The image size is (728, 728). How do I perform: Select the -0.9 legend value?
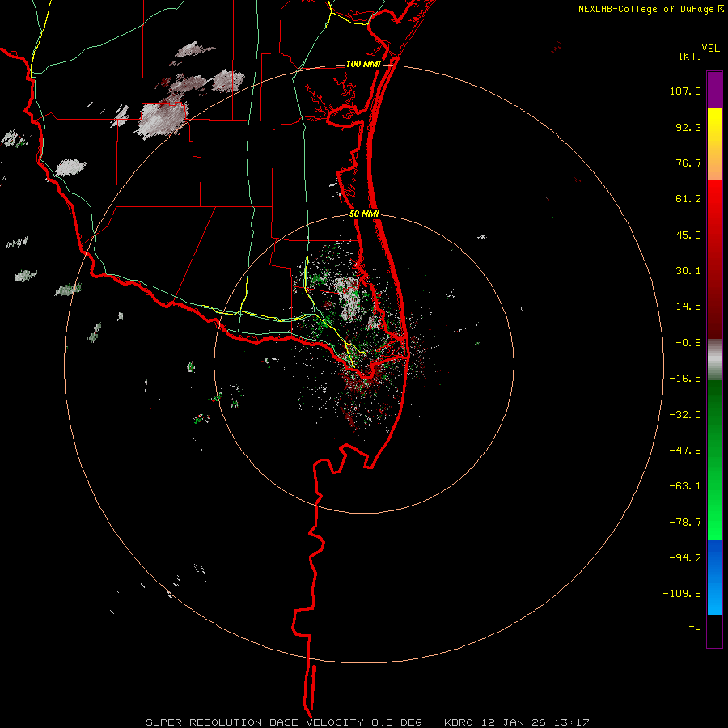click(688, 343)
